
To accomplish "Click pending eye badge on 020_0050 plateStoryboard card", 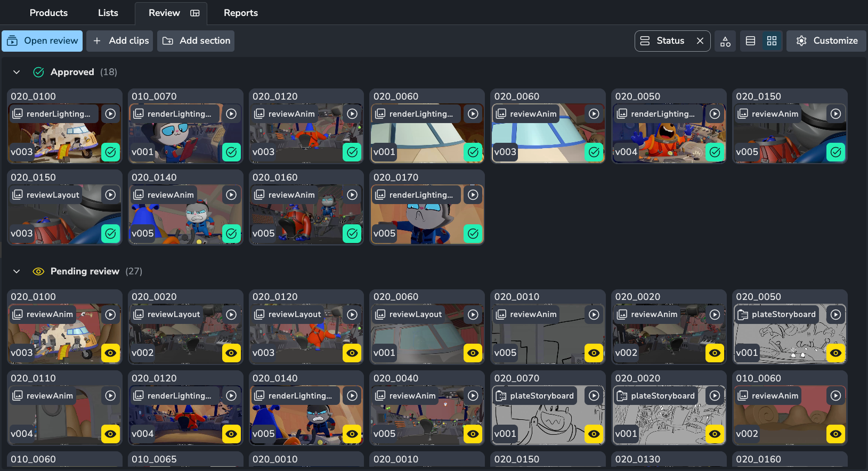I will click(x=836, y=353).
